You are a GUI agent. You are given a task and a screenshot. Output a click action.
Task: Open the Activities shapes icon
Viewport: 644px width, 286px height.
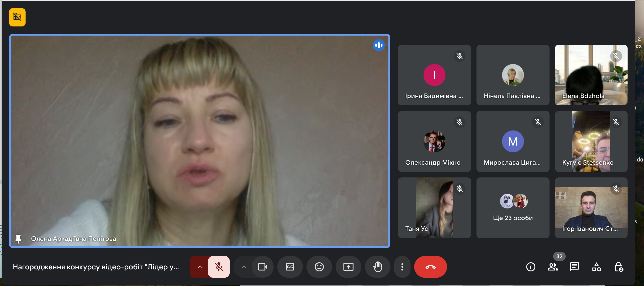(596, 267)
